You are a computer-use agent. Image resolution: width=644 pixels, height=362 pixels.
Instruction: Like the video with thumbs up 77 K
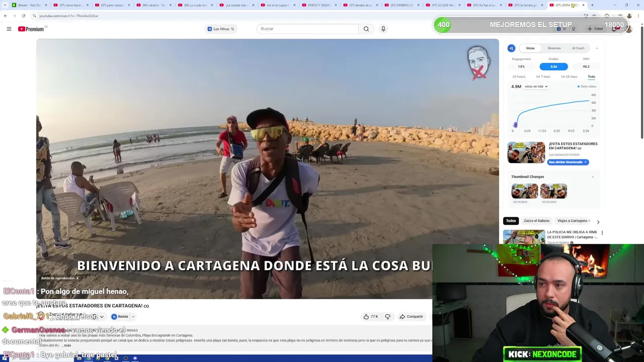(x=371, y=317)
